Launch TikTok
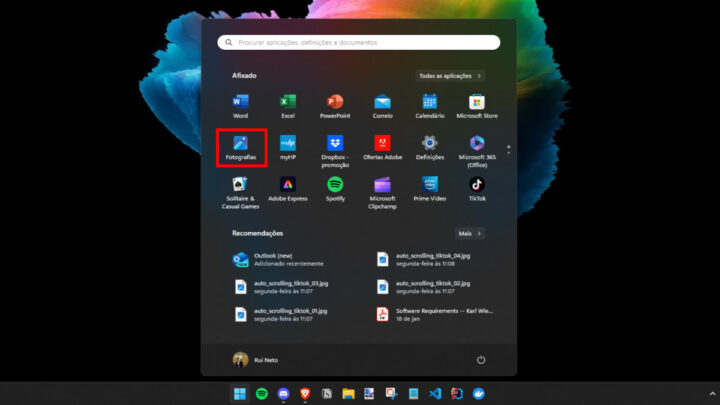720x405 pixels. [477, 189]
